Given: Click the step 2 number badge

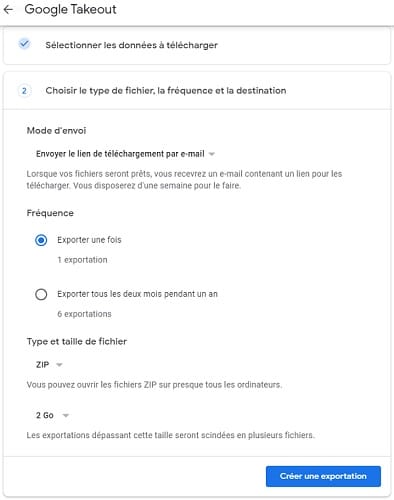Looking at the screenshot, I should [x=24, y=91].
